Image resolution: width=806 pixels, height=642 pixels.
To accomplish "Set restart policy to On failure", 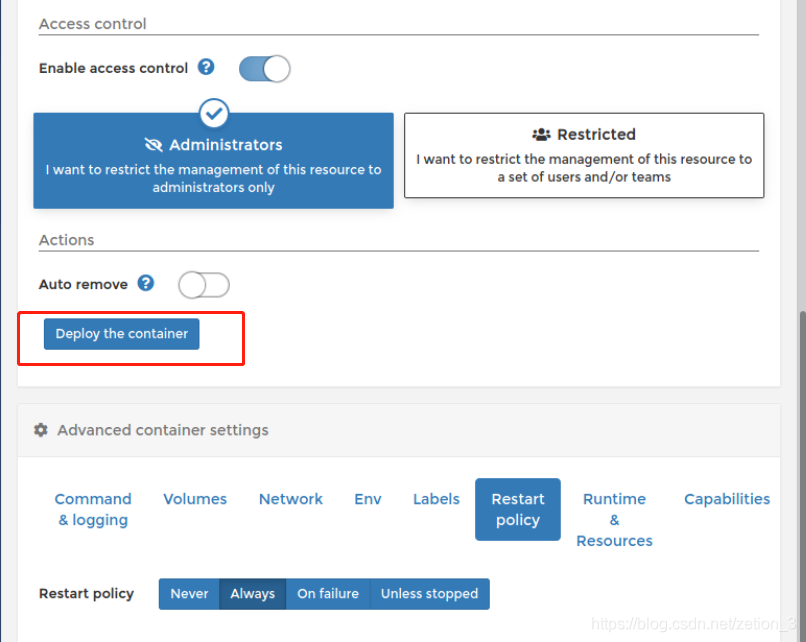I will (328, 594).
